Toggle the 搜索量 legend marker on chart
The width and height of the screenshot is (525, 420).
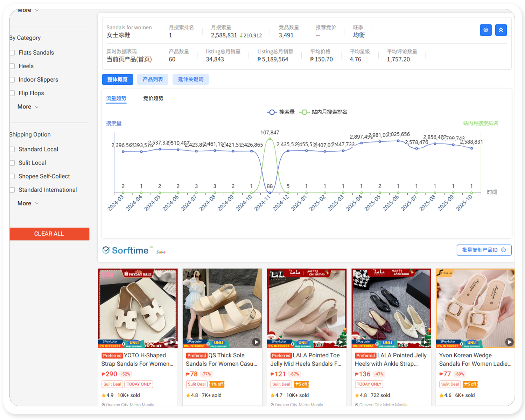(272, 112)
